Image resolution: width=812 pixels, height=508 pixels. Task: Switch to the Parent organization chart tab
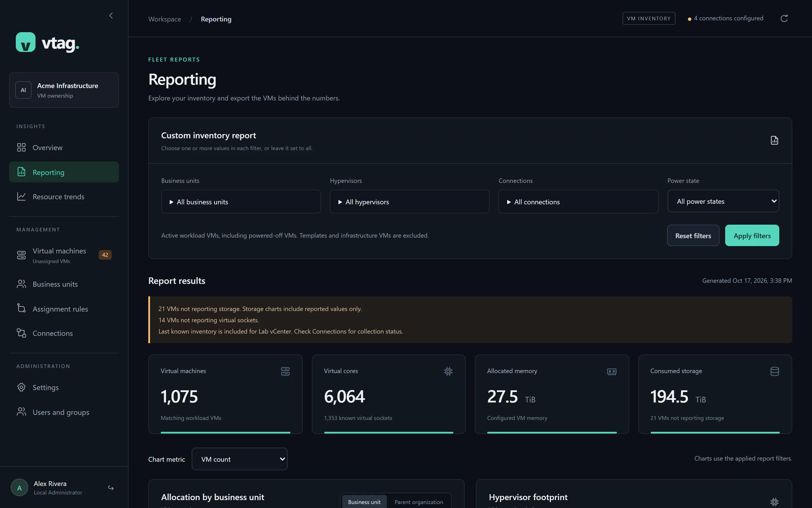click(x=419, y=502)
